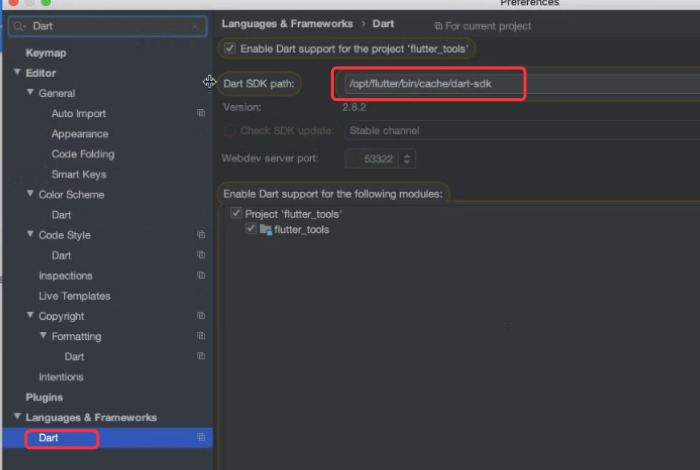Open the Intentions settings page

pyautogui.click(x=61, y=377)
